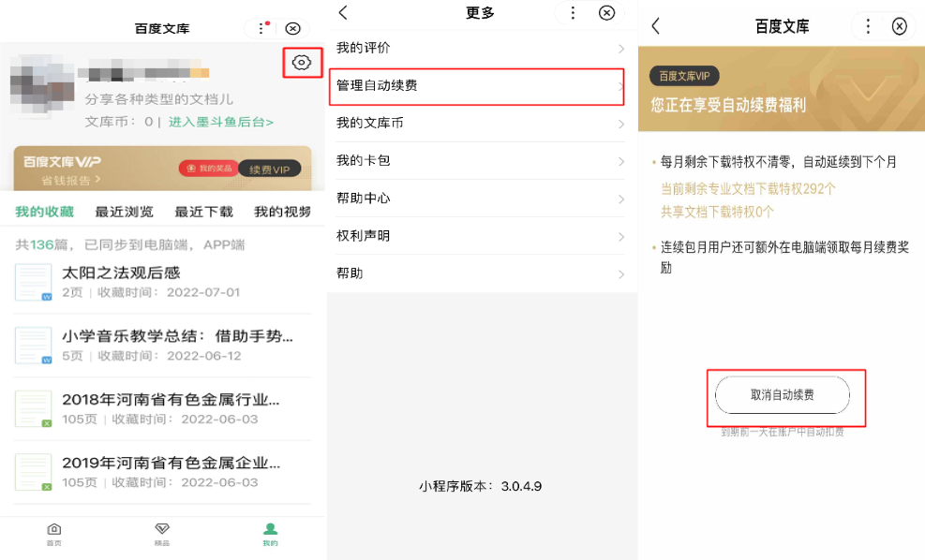Tap the blurred profile avatar

coord(42,85)
